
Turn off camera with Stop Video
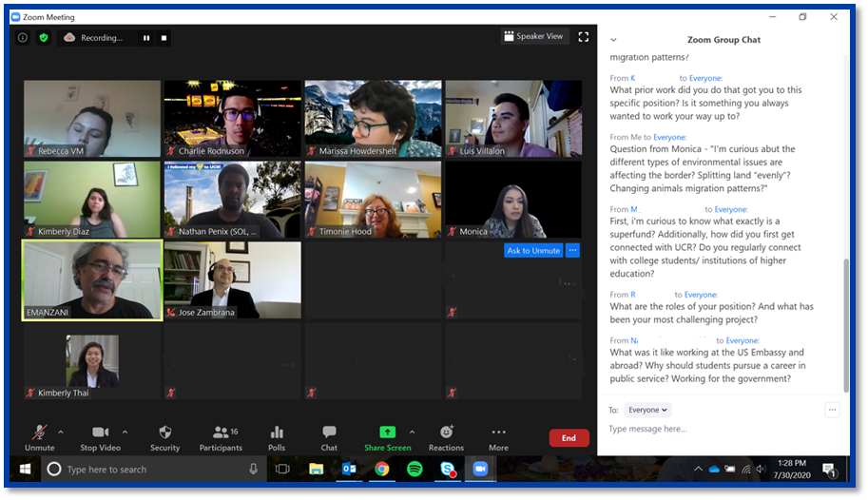(x=101, y=437)
